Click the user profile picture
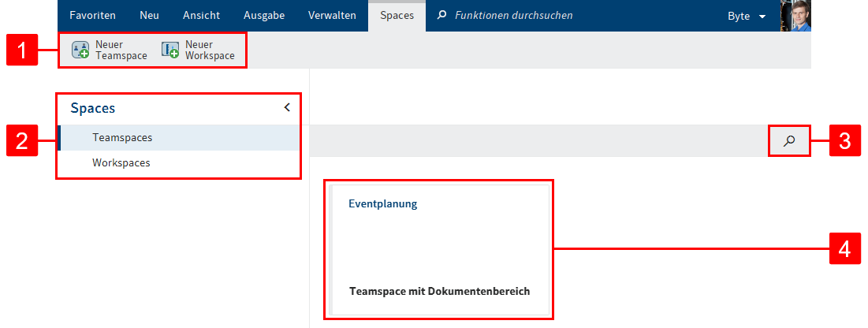This screenshot has height=328, width=868. (x=795, y=16)
